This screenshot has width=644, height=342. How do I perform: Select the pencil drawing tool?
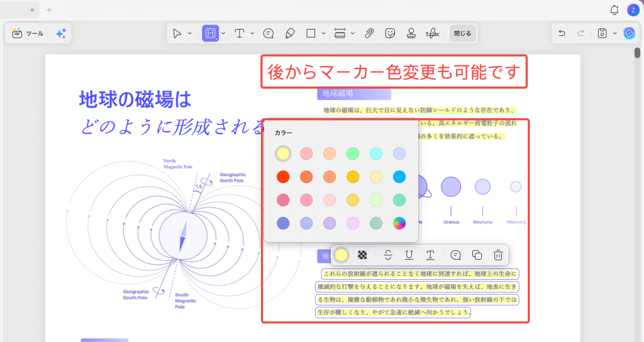pos(290,33)
